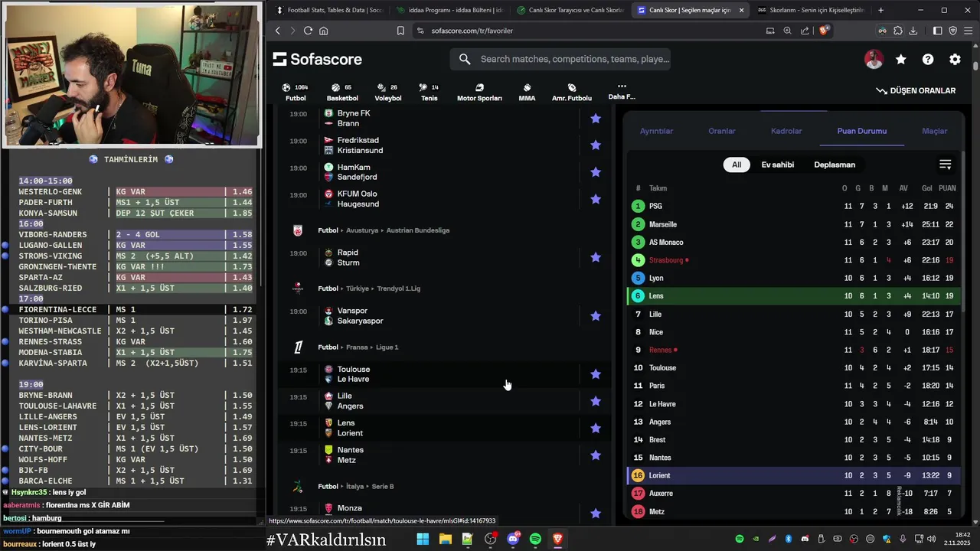Open the browser share icon

[x=805, y=31]
